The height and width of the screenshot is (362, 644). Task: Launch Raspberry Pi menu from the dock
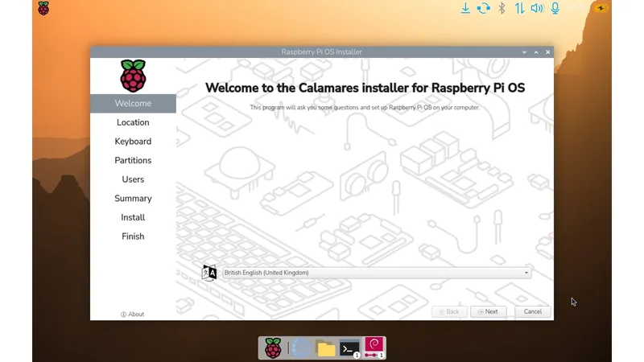(273, 348)
